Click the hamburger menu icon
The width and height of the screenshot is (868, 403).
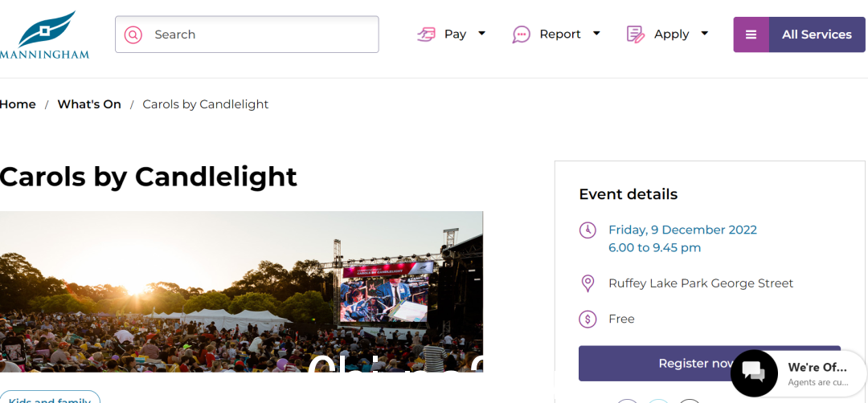(x=751, y=35)
